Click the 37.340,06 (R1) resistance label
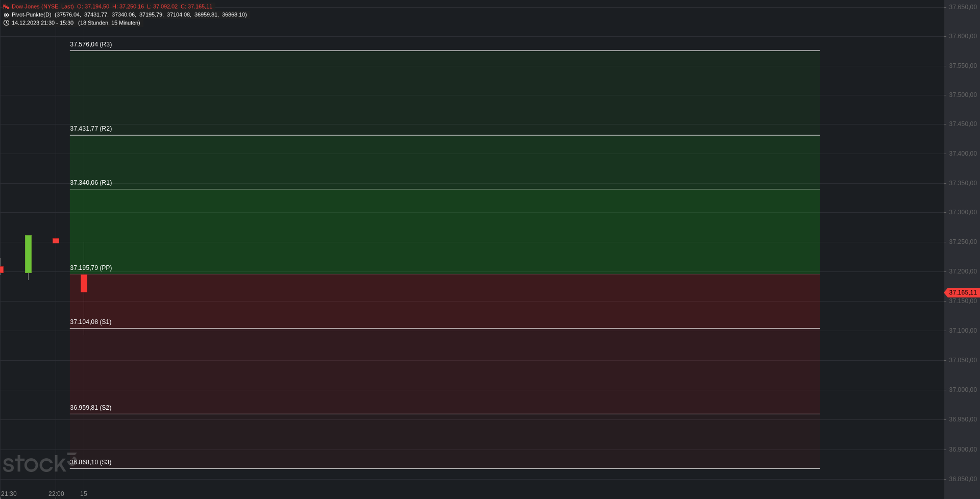The height and width of the screenshot is (499, 980). point(91,183)
